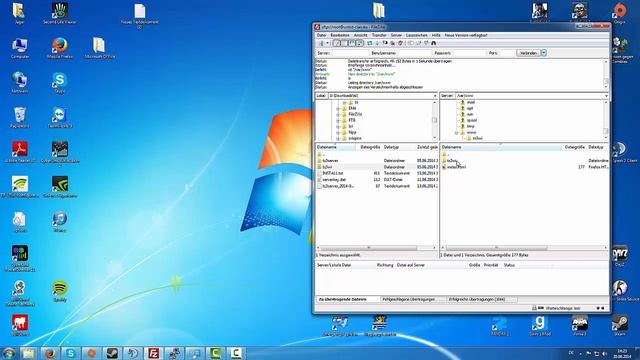Open the Papierkorb desktop icon
Screen dimensions: 640x360
pyautogui.click(x=20, y=118)
